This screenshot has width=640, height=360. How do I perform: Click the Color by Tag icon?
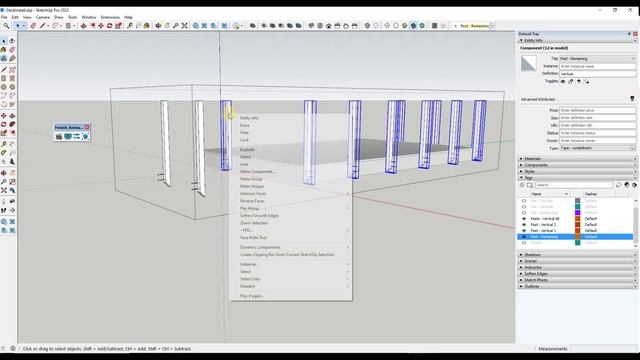627,185
